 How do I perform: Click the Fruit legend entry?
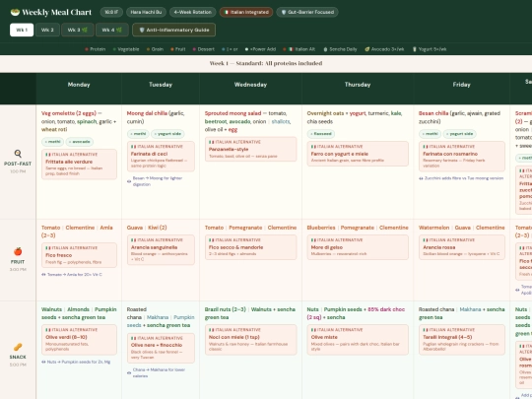click(x=178, y=49)
